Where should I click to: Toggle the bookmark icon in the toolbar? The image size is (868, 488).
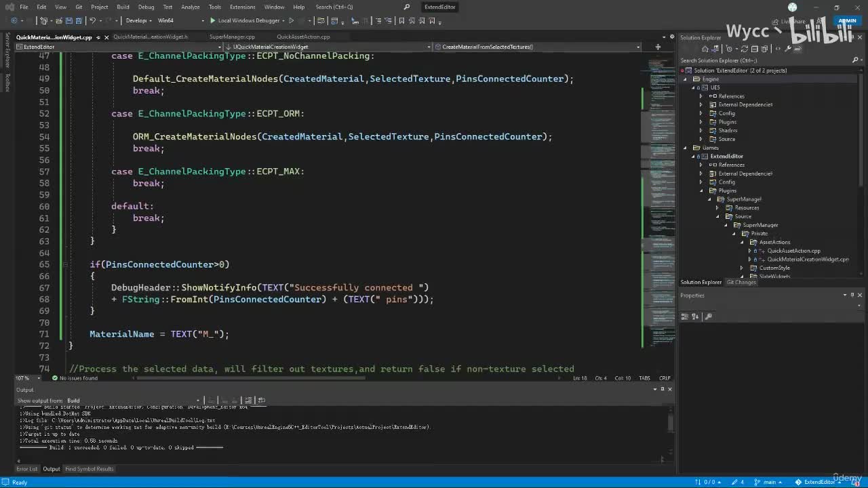click(x=401, y=20)
